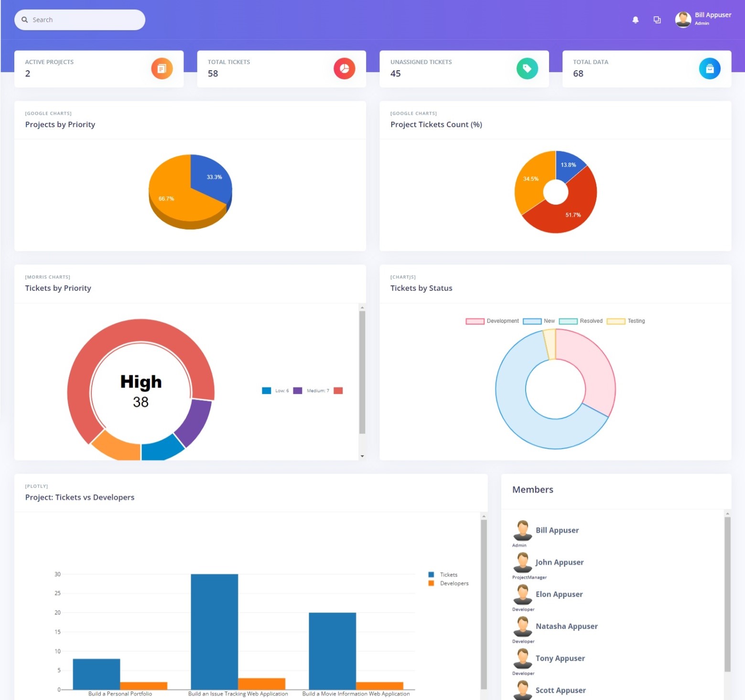This screenshot has width=745, height=700.
Task: Open Natasha Appuser's member entry
Action: tap(566, 626)
